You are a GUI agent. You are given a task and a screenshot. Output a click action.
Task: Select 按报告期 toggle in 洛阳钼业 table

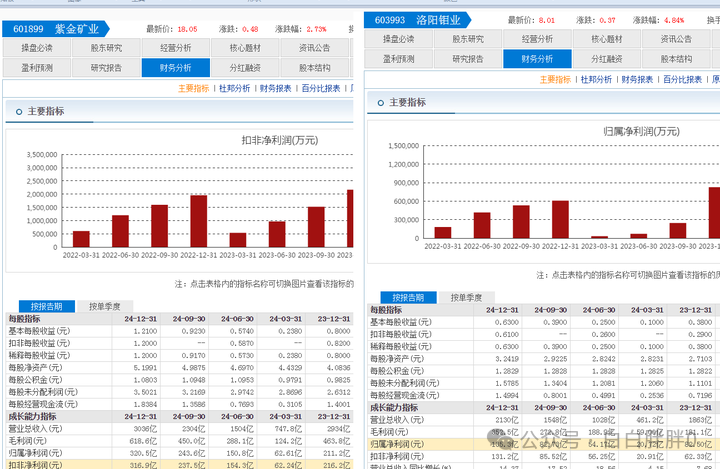pos(408,298)
